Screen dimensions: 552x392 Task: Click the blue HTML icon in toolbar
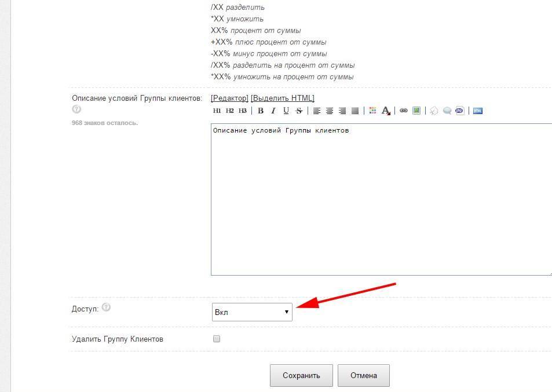(x=478, y=111)
